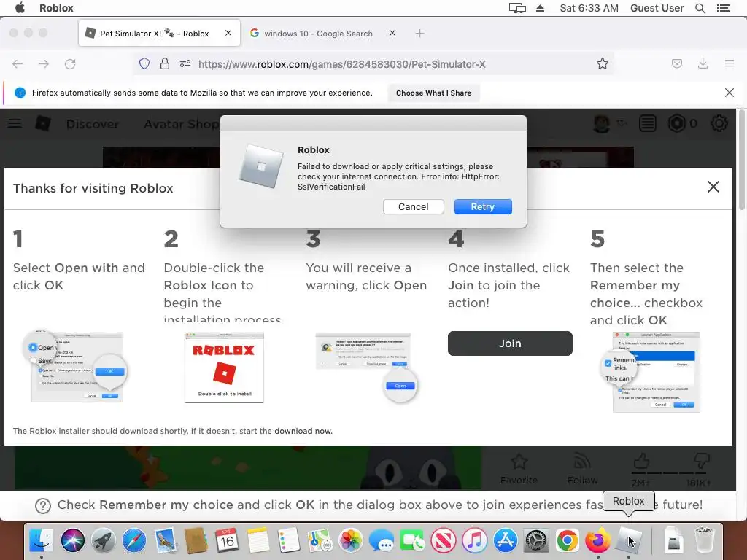Open site permissions icon in address bar
This screenshot has width=747, height=560.
(x=185, y=64)
